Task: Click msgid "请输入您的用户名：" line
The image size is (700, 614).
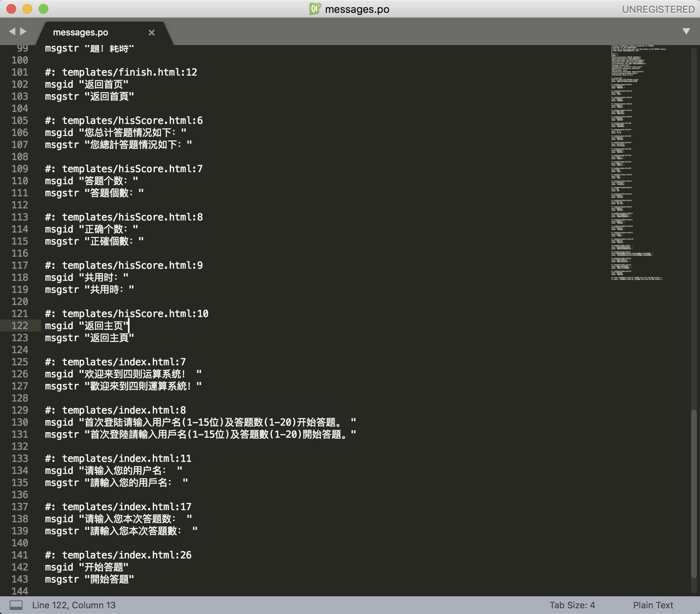Action: (x=114, y=471)
